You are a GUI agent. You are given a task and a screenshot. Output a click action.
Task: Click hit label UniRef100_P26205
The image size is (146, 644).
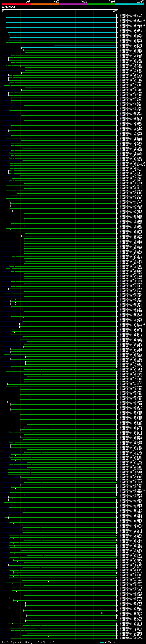[131, 254]
